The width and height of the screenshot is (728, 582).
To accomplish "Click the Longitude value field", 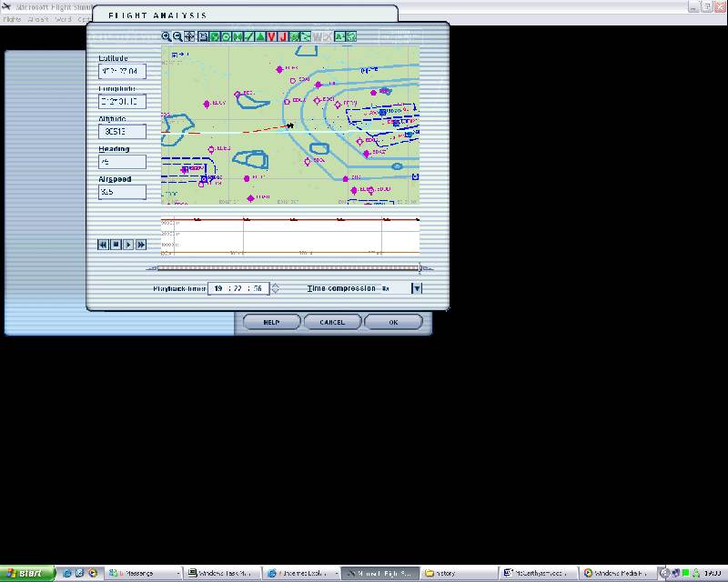I will coord(123,101).
